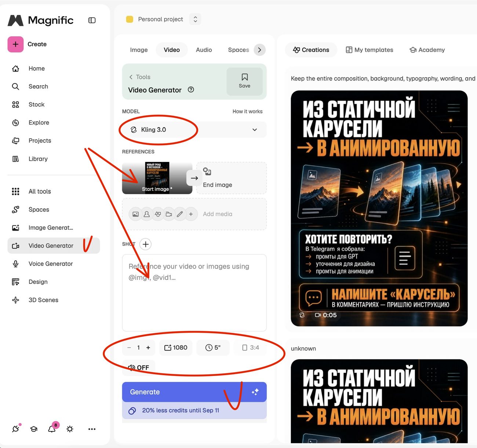The image size is (477, 448).
Task: Click the Start image thumbnail
Action: click(157, 178)
